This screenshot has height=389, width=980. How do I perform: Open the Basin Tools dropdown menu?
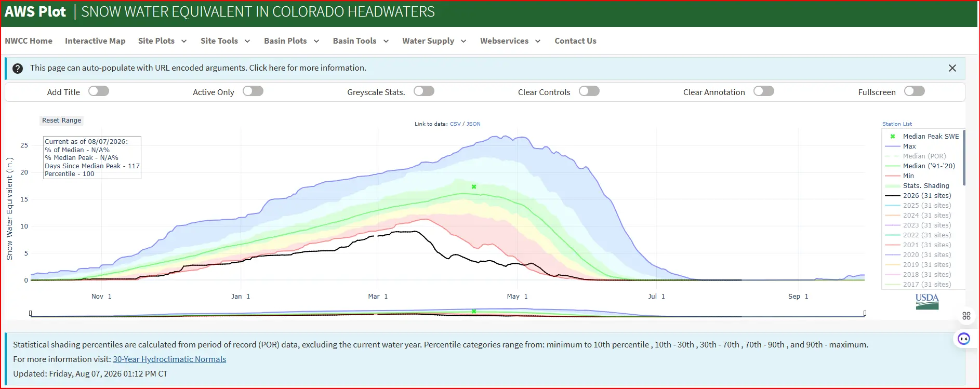pyautogui.click(x=361, y=41)
